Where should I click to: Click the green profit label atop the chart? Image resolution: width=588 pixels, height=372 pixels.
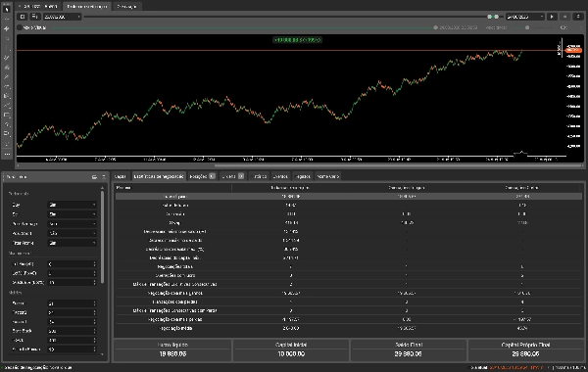tap(297, 40)
